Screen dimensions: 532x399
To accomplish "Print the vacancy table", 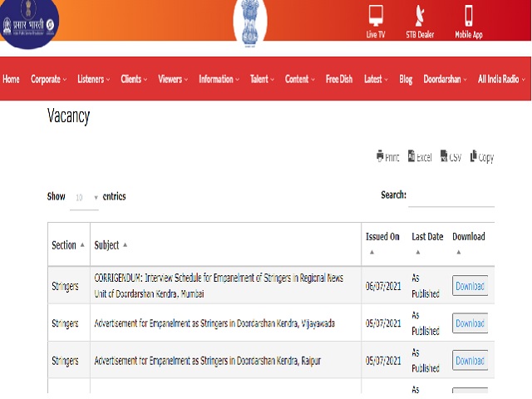I will (x=388, y=156).
